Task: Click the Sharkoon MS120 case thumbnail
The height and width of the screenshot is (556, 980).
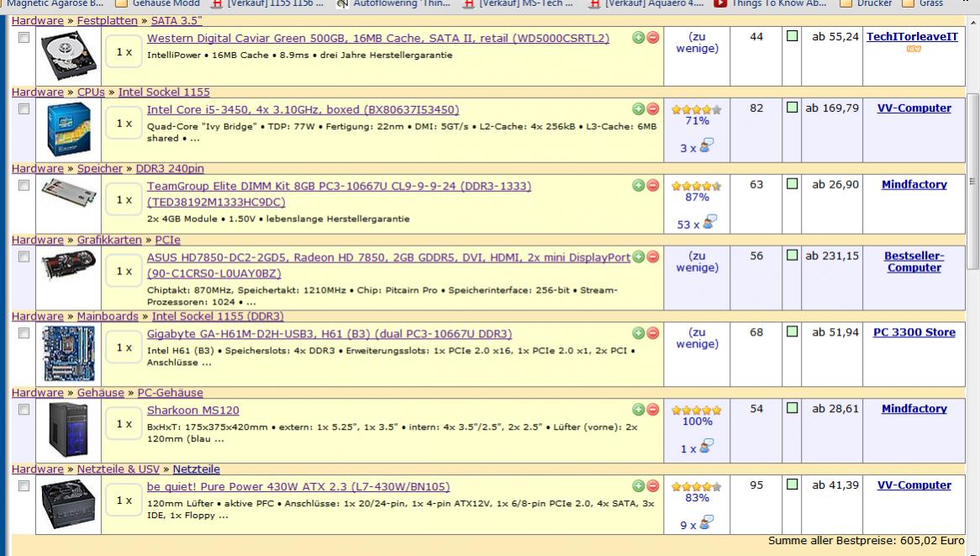Action: click(69, 430)
